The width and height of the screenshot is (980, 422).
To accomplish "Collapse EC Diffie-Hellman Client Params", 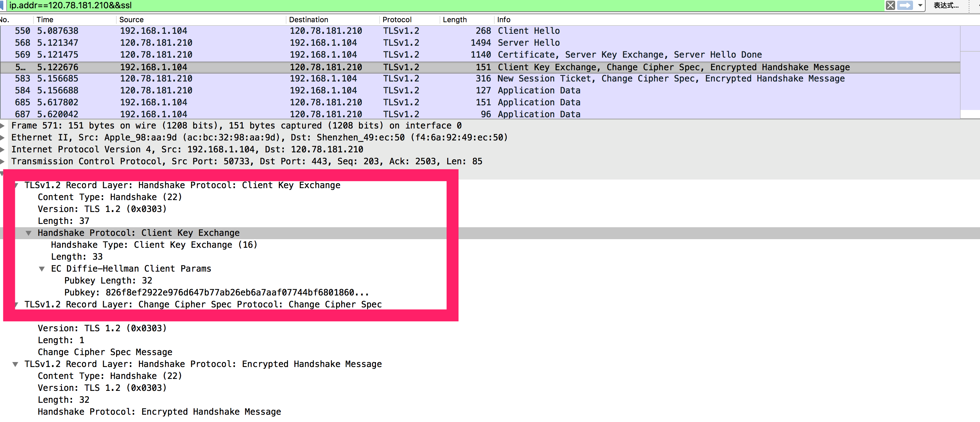I will tap(42, 268).
